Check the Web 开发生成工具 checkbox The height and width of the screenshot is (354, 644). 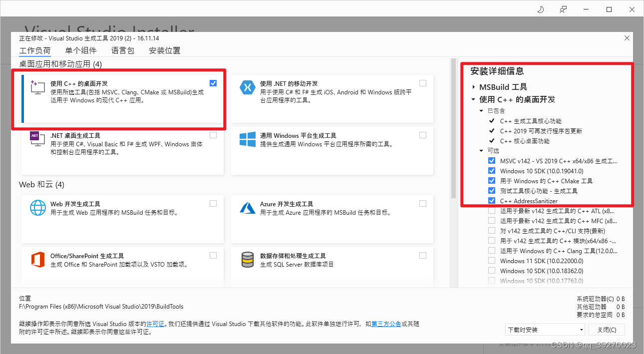point(213,203)
